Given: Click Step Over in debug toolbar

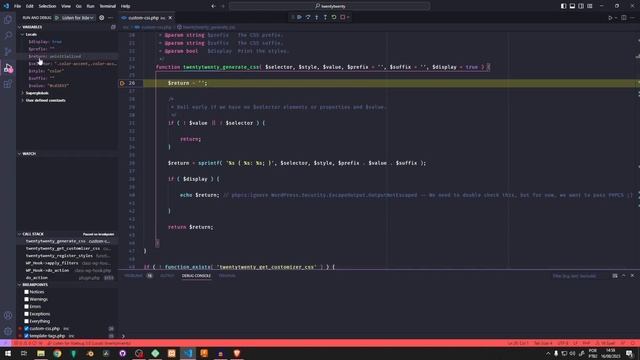Looking at the screenshot, I should click(308, 17).
